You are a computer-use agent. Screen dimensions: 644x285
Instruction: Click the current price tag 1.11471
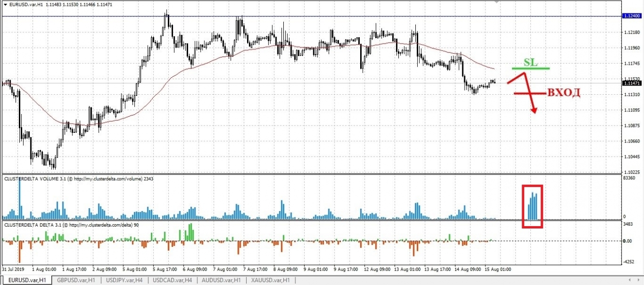[631, 83]
